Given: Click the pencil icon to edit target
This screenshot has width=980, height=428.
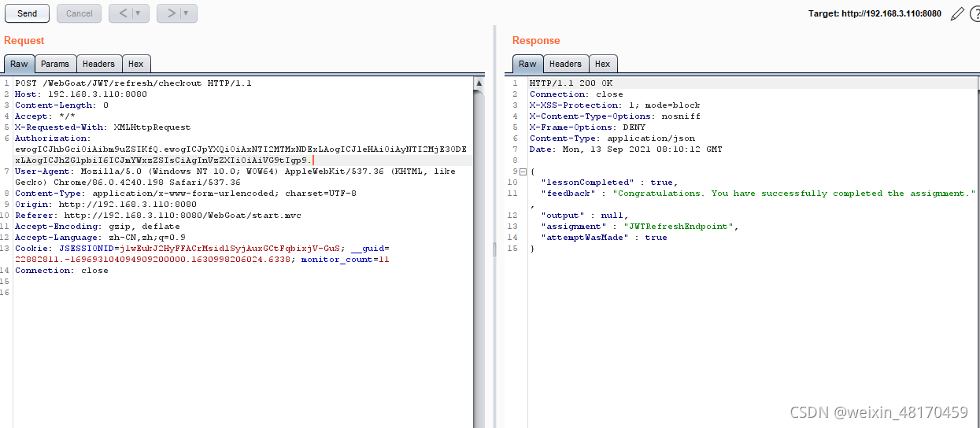Looking at the screenshot, I should [957, 13].
